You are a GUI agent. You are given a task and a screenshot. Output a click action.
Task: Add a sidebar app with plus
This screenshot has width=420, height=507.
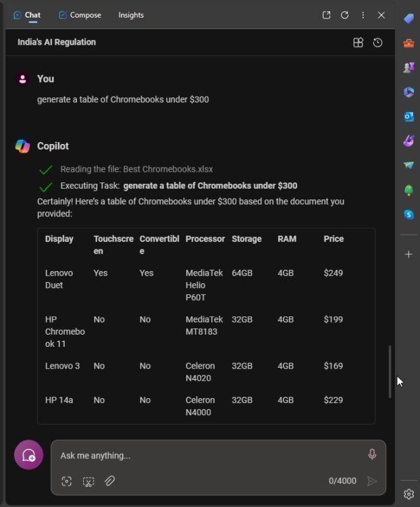409,254
